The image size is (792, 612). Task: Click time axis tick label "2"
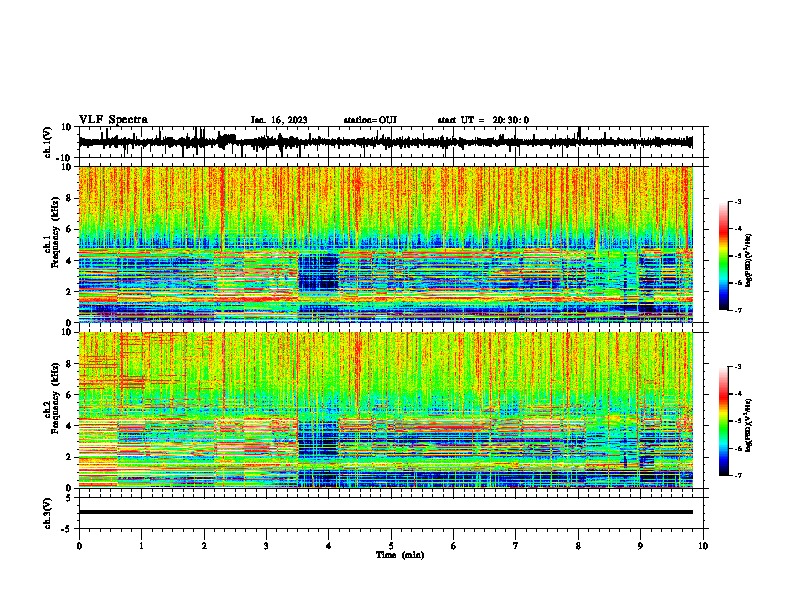tap(204, 546)
